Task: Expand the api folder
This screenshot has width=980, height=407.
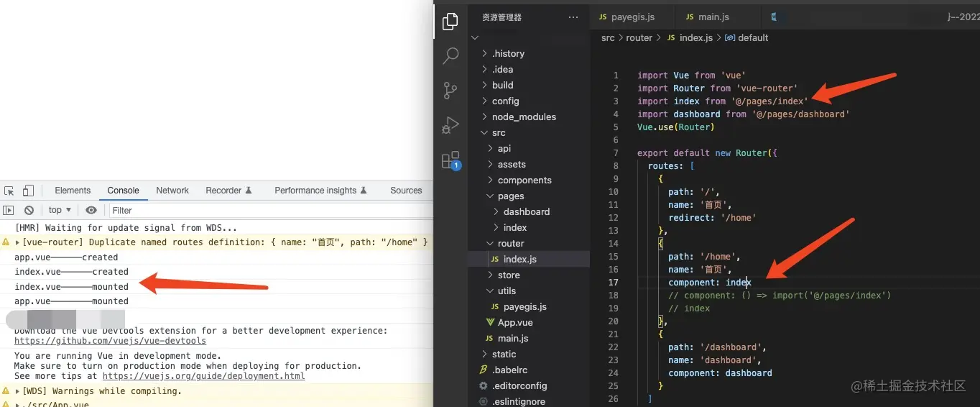Action: [x=491, y=148]
